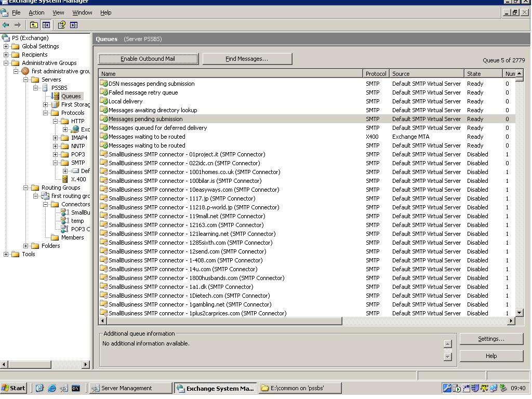
Task: Open the Help icon in the toolbar
Action: coord(62,24)
